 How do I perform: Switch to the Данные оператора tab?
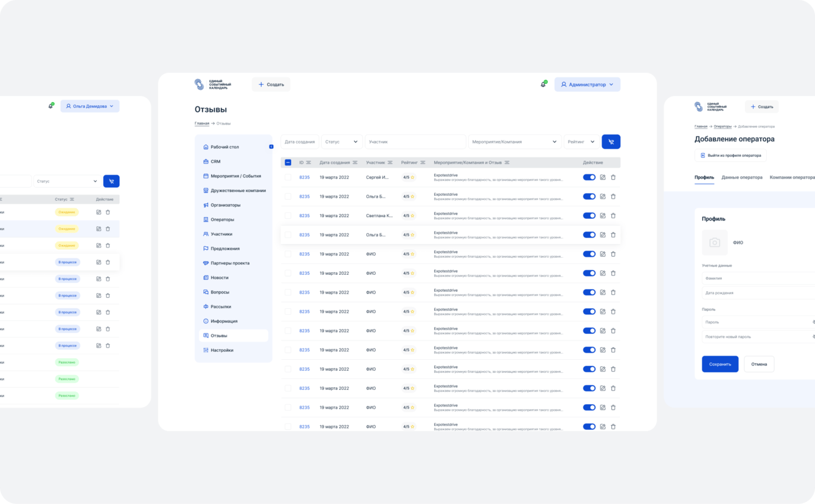tap(741, 178)
